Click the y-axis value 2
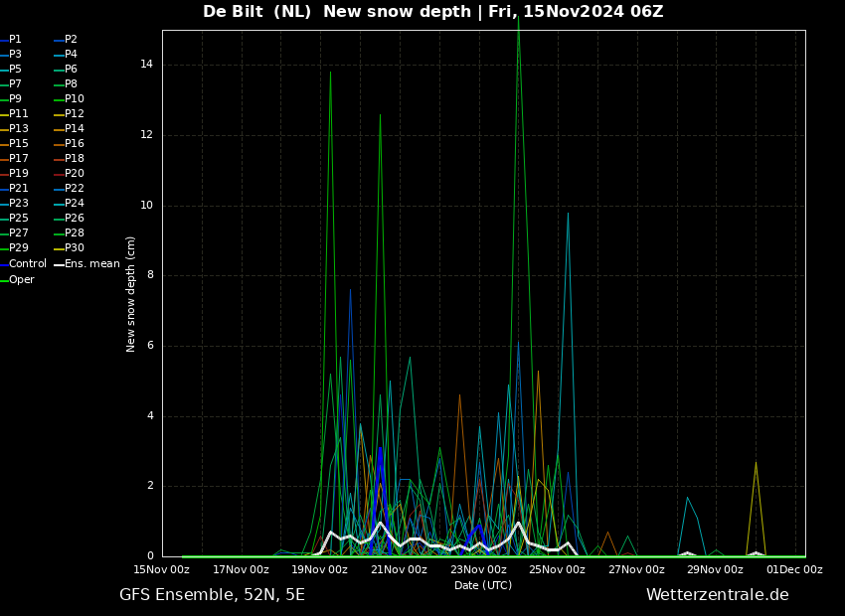The height and width of the screenshot is (616, 845). point(150,486)
